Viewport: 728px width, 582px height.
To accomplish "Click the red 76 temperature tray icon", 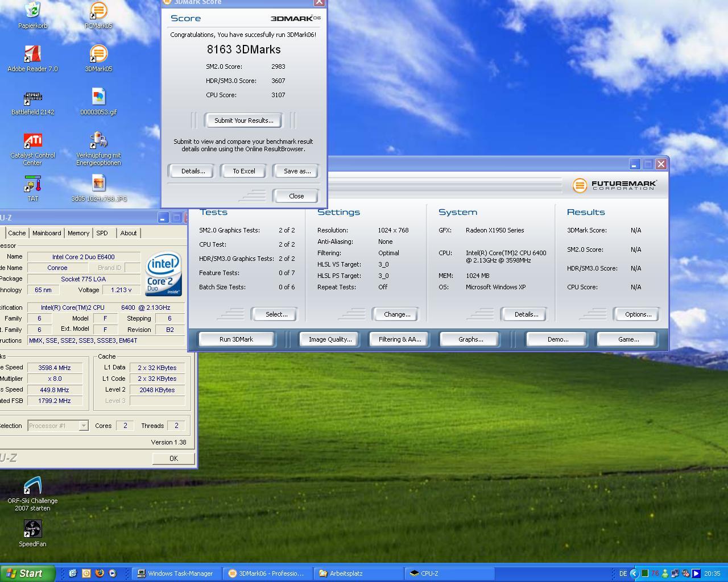I will (x=655, y=573).
